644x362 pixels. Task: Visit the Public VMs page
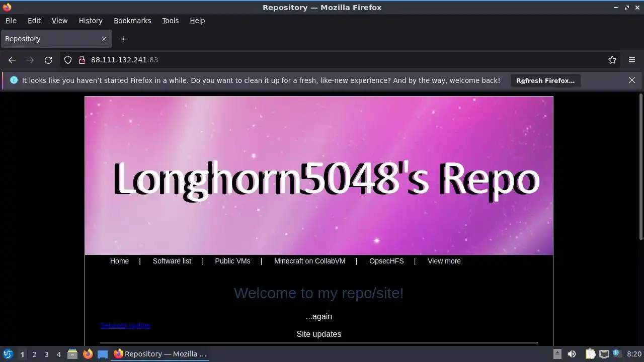232,261
